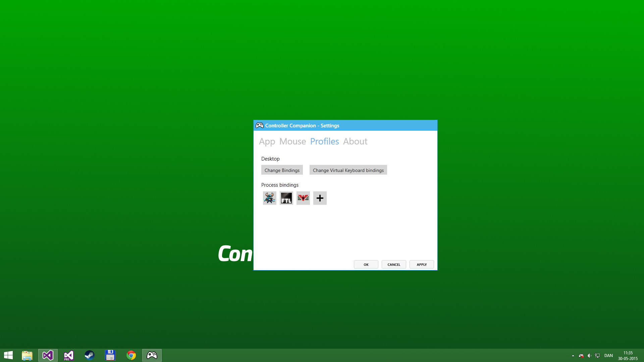Screen dimensions: 644x362
Task: Open the Shovel Knight process binding
Action: [269, 198]
